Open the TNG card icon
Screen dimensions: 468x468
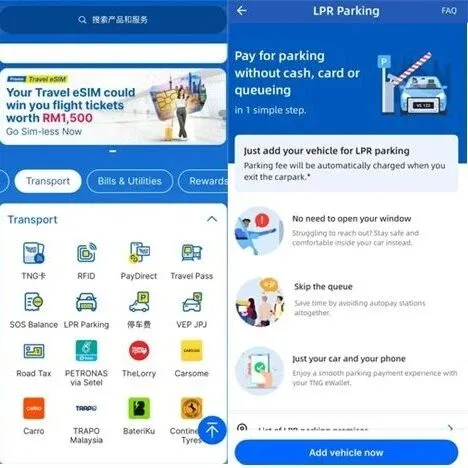[x=34, y=253]
